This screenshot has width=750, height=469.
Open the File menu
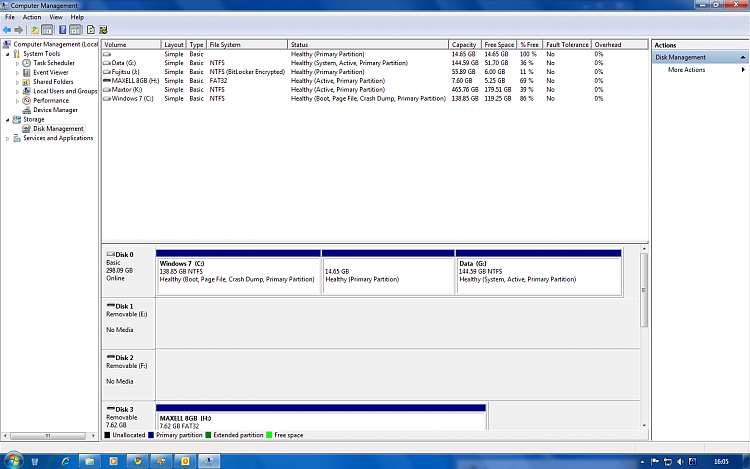(x=10, y=17)
